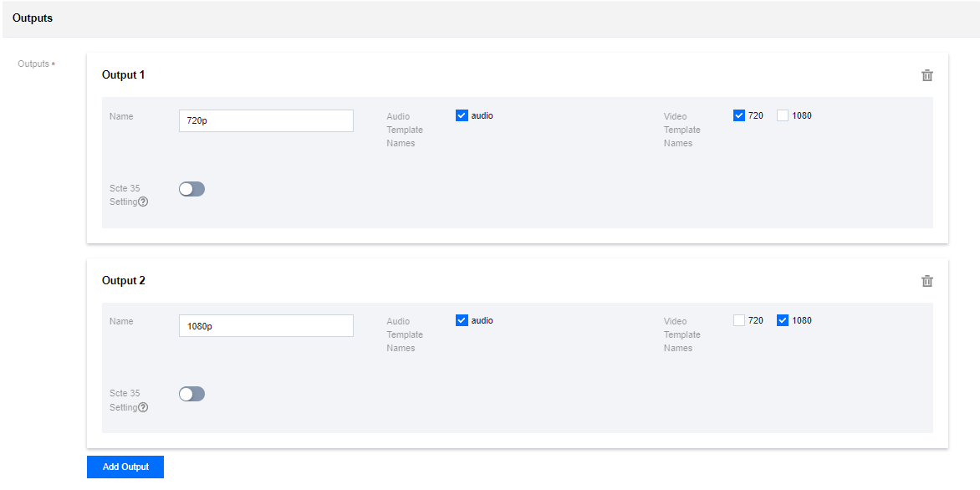
Task: Focus the Name field containing 1080p
Action: (x=266, y=325)
